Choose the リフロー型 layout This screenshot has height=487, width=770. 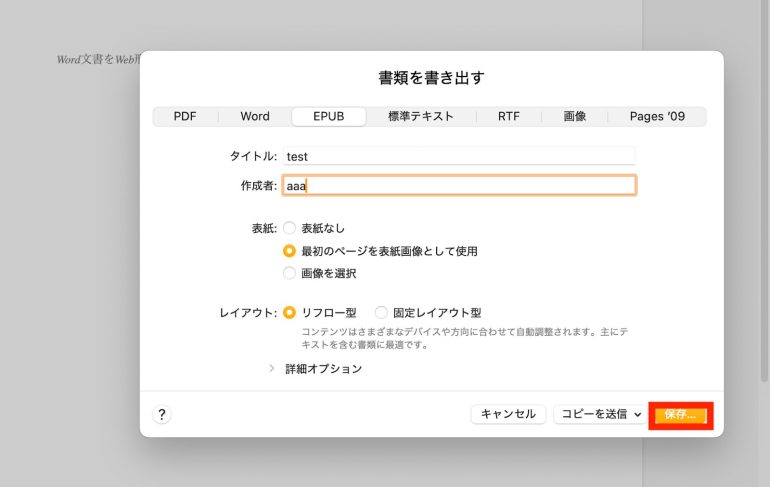[289, 313]
